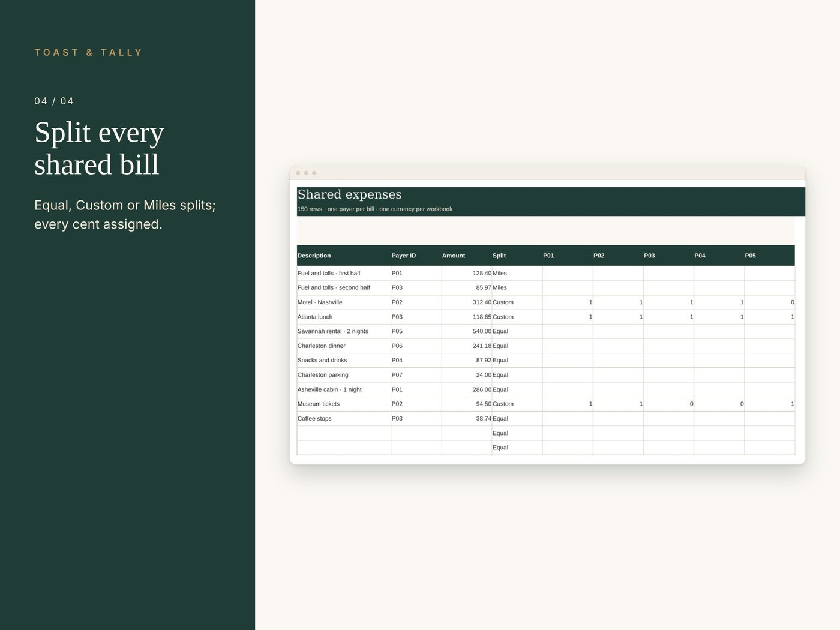Select the Miles split cell for Fuel first half
This screenshot has width=840, height=630.
(517, 274)
